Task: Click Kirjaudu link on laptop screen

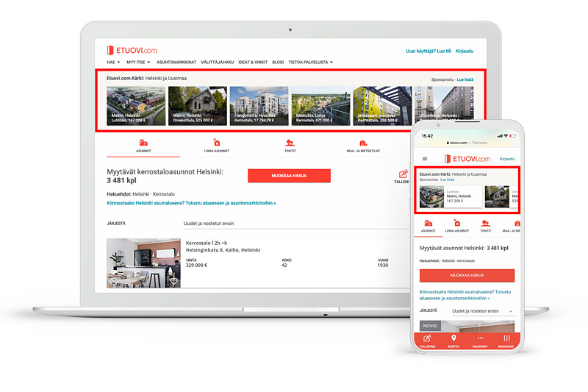Action: pyautogui.click(x=465, y=51)
